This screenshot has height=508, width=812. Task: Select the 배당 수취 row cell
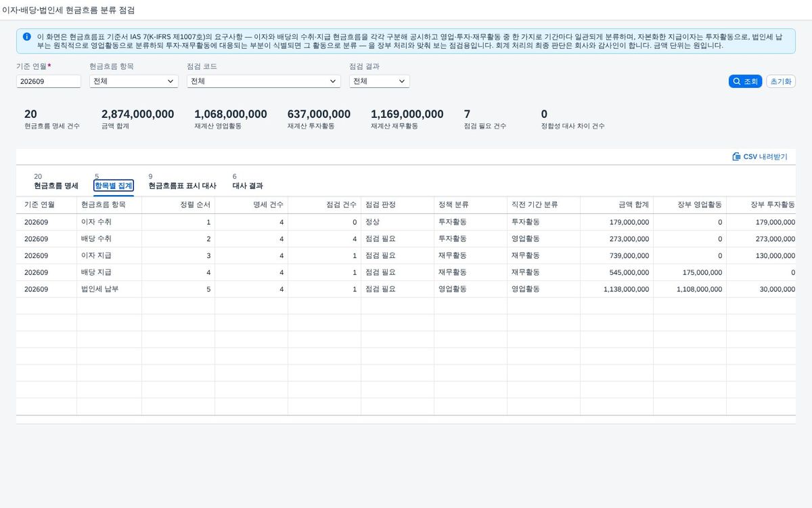click(109, 239)
